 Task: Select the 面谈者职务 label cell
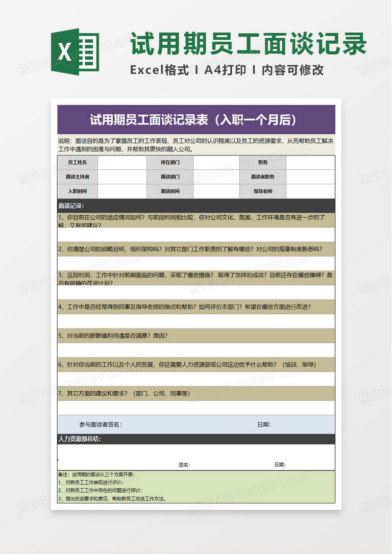pyautogui.click(x=263, y=177)
